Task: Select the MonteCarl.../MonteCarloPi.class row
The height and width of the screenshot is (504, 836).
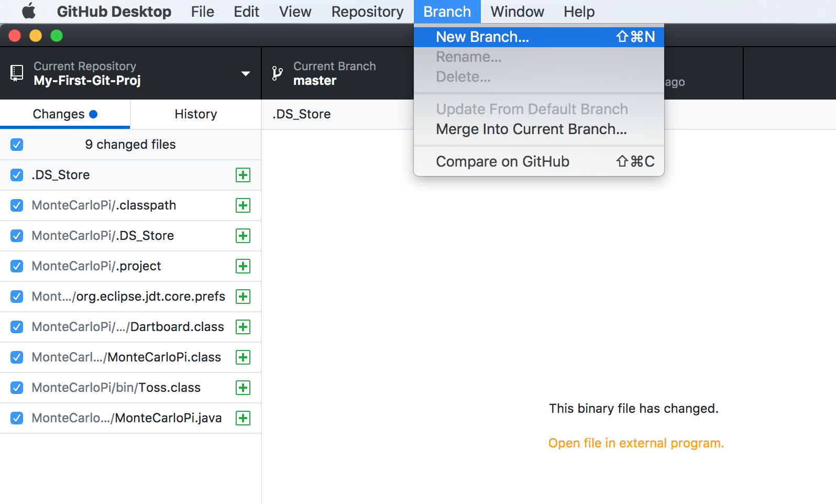Action: click(130, 357)
